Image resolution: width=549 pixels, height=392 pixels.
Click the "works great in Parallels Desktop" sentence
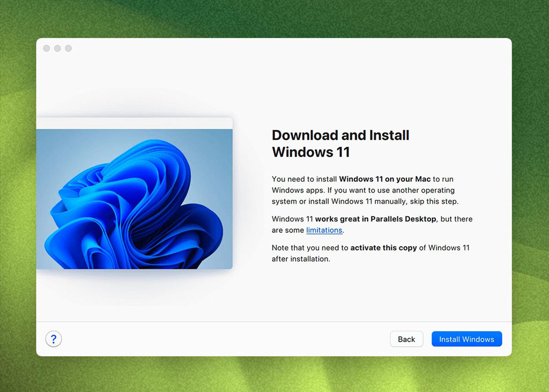point(372,225)
